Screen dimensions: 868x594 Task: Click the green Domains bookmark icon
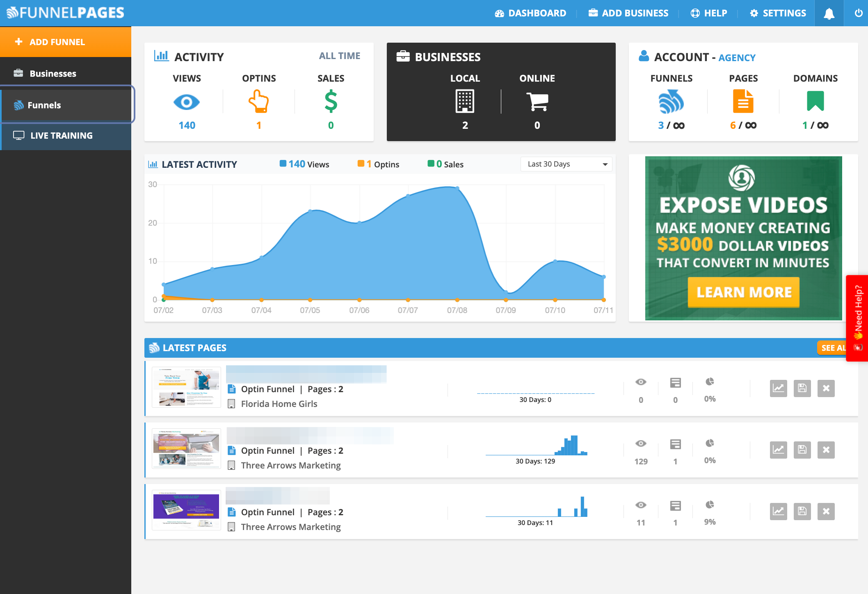coord(815,101)
